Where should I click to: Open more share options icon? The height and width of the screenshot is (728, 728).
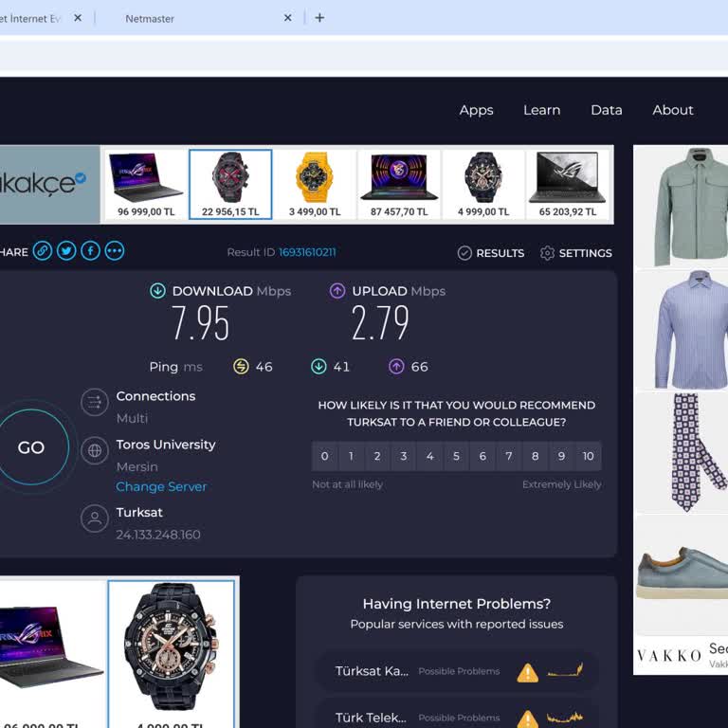114,251
